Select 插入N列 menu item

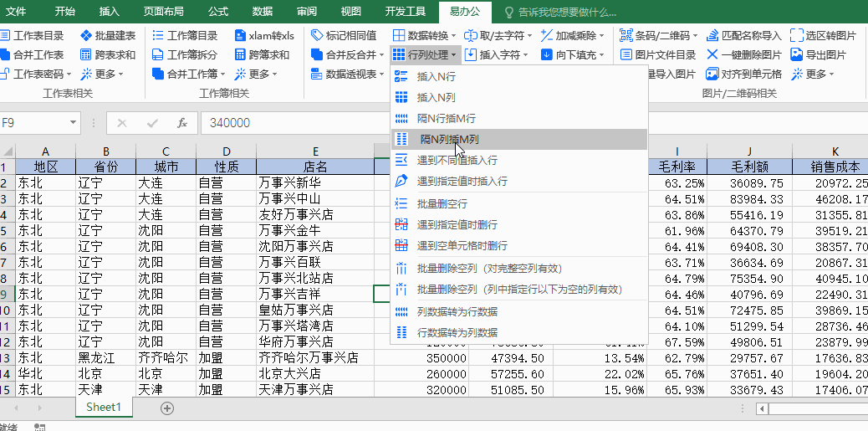coord(518,98)
